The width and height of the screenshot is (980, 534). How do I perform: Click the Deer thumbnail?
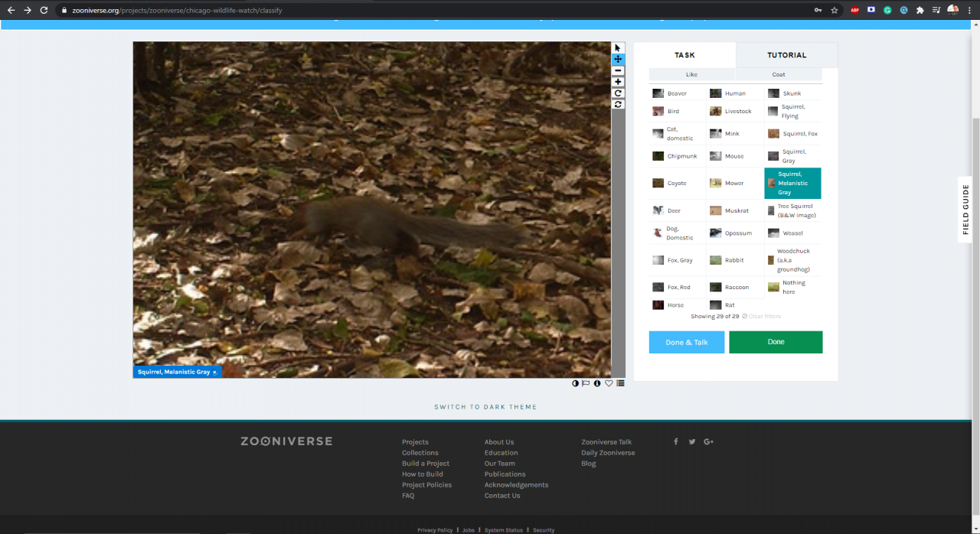click(658, 210)
